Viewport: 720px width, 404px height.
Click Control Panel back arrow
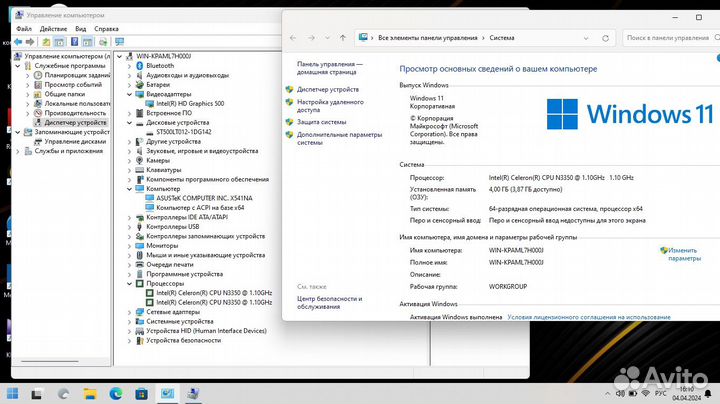click(x=293, y=38)
